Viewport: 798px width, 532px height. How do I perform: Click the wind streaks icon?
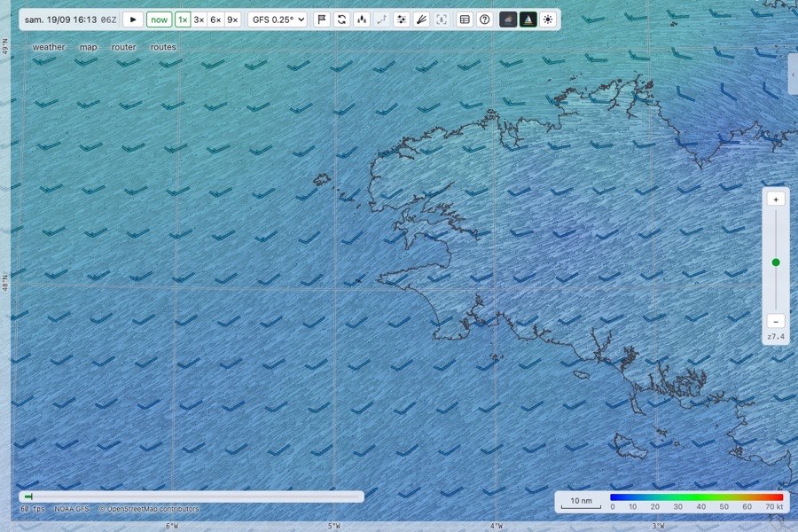click(421, 20)
